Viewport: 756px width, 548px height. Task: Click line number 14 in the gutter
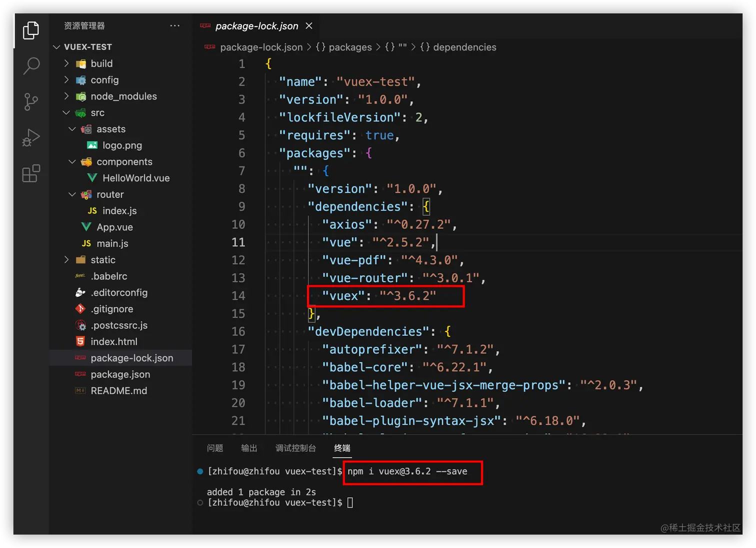point(238,296)
